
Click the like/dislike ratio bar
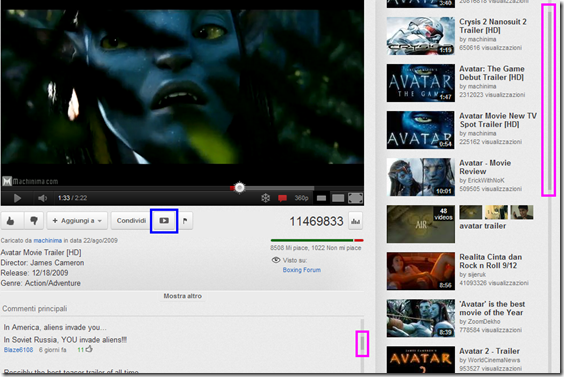point(317,240)
